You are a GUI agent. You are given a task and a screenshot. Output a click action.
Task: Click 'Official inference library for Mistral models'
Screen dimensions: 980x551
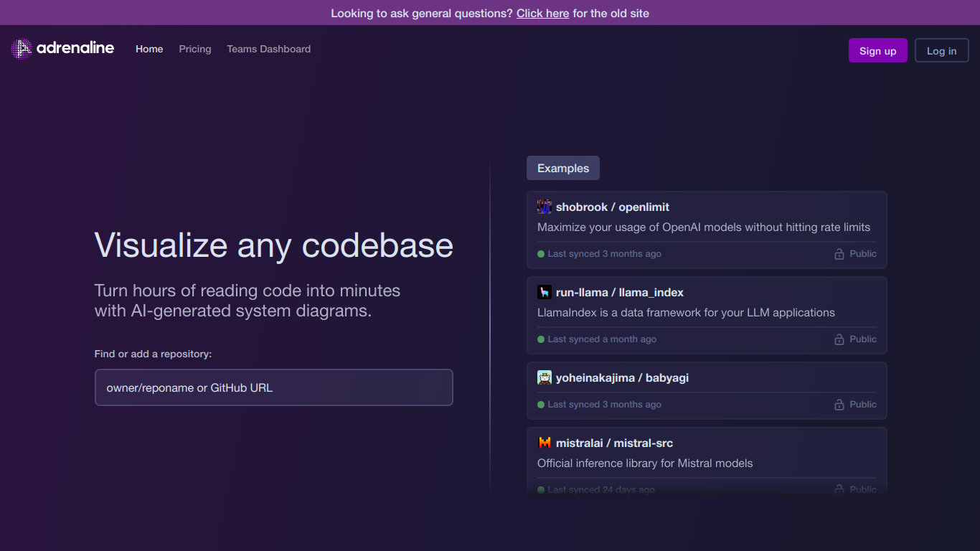[x=645, y=463]
